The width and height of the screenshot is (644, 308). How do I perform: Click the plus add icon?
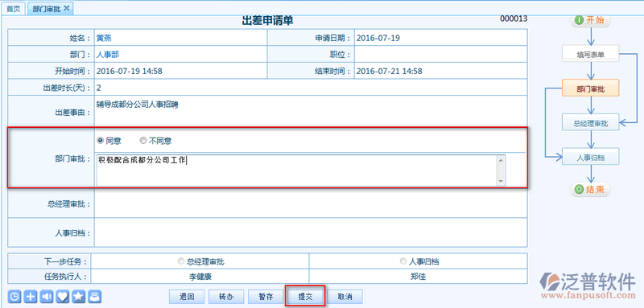(30, 297)
